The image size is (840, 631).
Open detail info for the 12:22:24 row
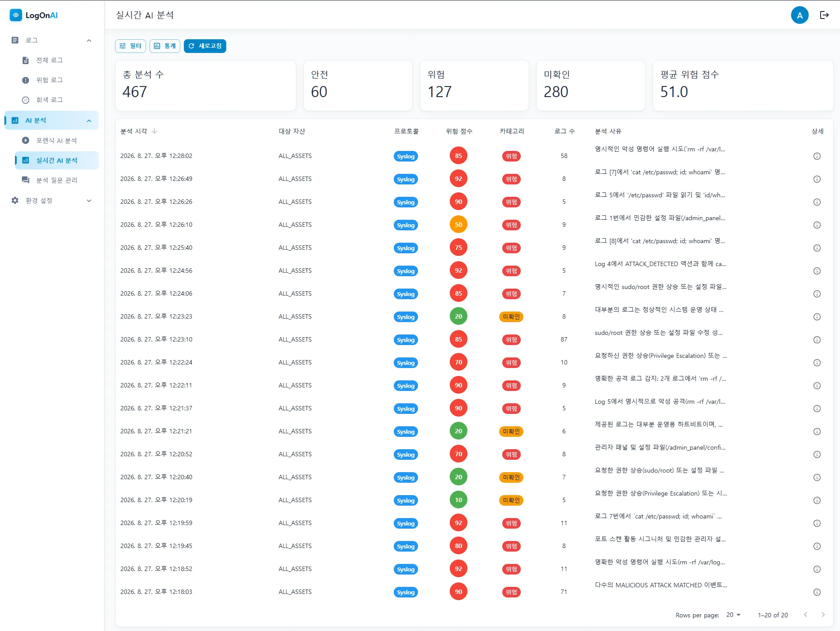click(817, 363)
